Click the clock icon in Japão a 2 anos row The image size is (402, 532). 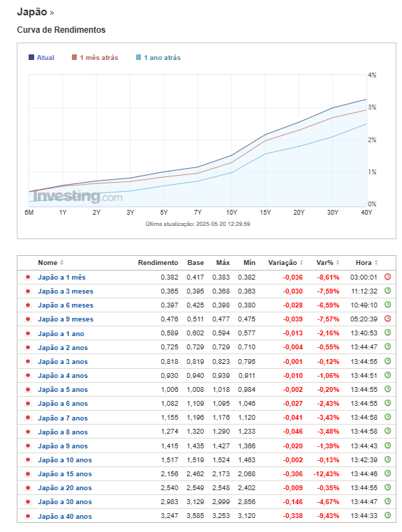[x=387, y=347]
